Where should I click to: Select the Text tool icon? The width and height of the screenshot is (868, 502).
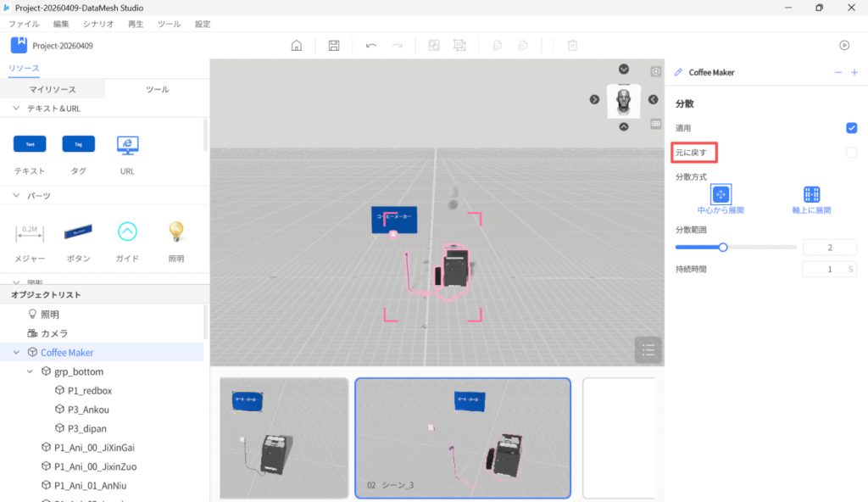coord(30,145)
